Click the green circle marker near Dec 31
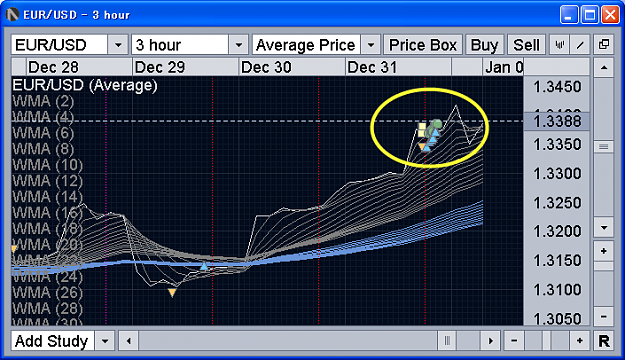 [437, 124]
